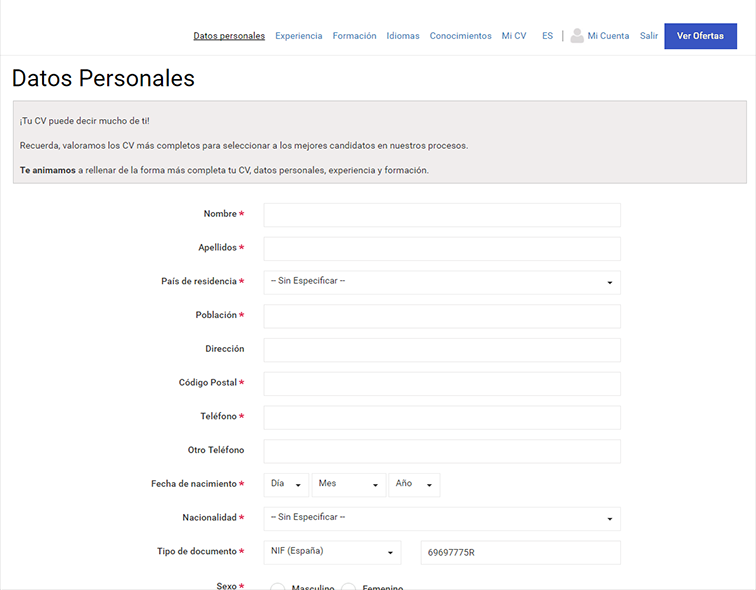Click the Salir logout link
Screen dimensions: 756x590
click(649, 36)
